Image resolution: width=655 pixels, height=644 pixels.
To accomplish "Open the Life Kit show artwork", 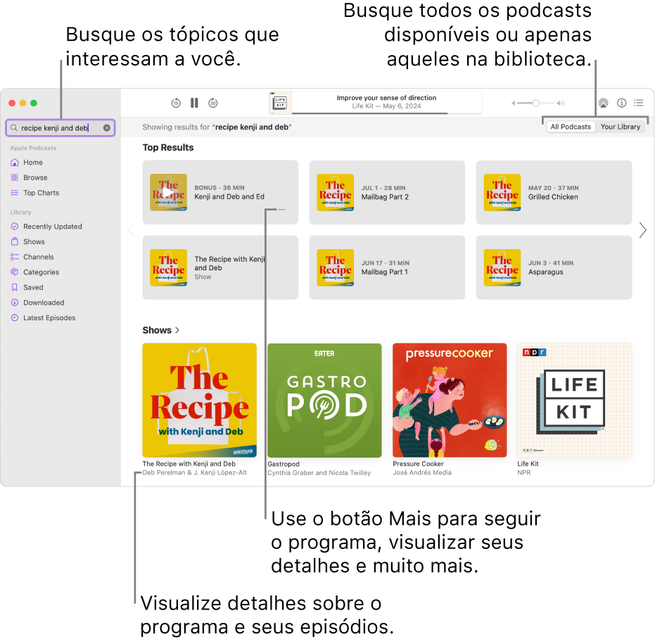I will coord(574,400).
